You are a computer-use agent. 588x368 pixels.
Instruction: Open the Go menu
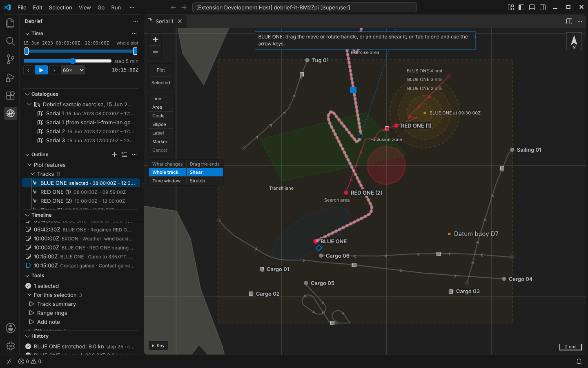(101, 7)
